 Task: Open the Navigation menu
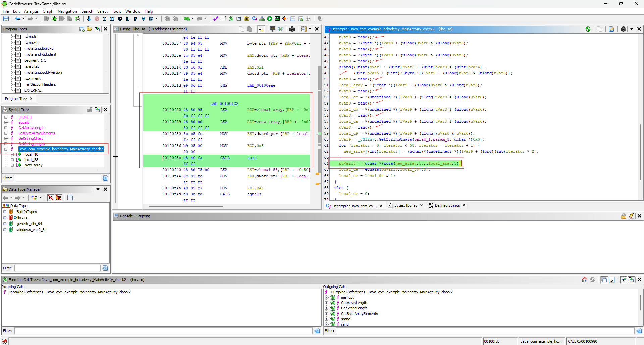coord(67,11)
